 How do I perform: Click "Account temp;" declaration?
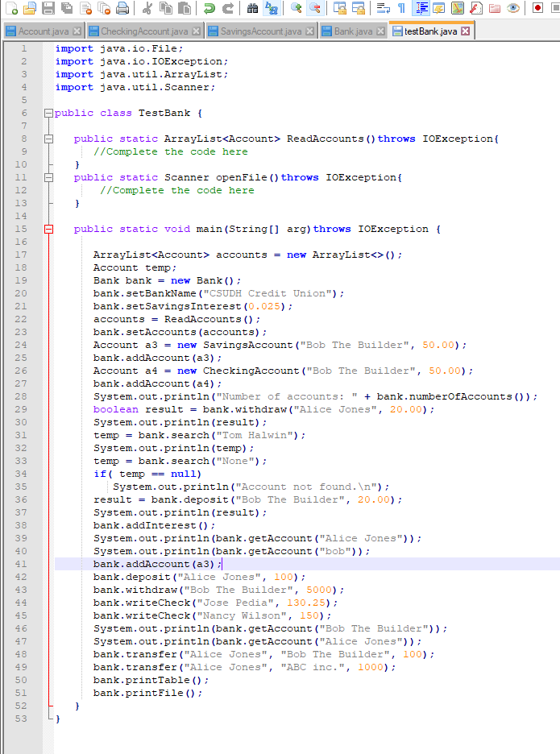pos(135,267)
